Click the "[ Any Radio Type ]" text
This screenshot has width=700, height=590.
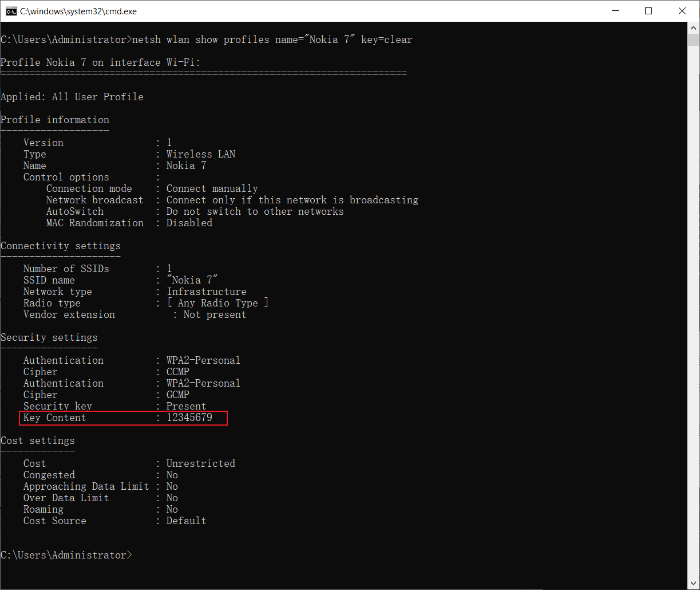217,303
